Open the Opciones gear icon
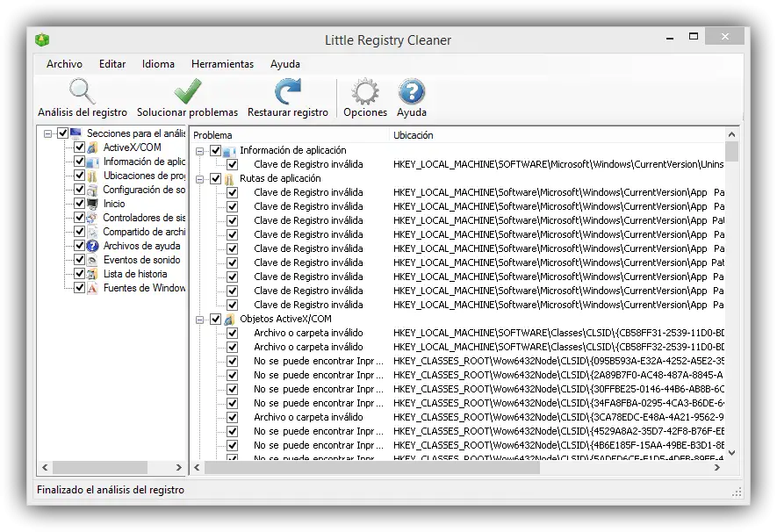 (x=365, y=91)
